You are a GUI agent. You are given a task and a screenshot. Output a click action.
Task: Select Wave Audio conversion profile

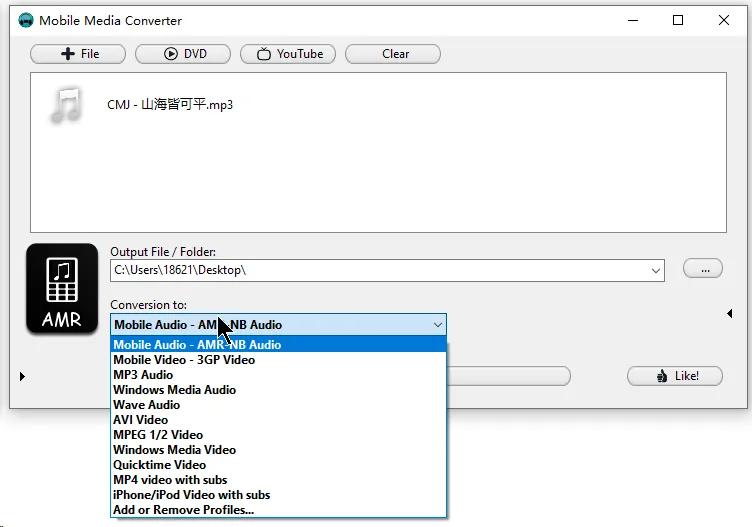(146, 405)
